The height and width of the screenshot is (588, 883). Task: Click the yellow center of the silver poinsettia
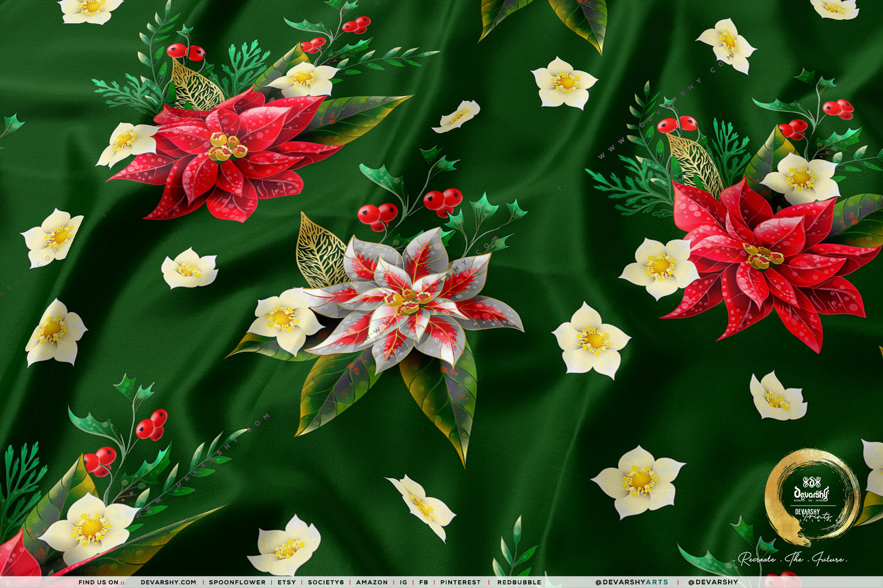404,301
